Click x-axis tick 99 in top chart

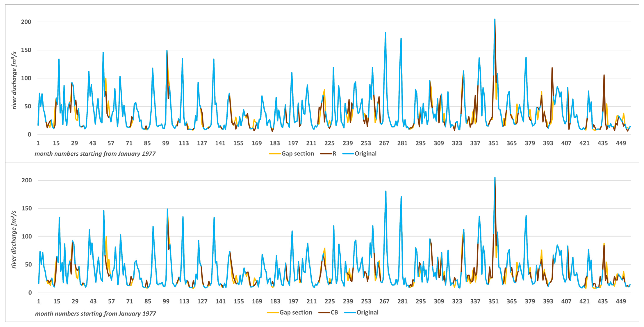pyautogui.click(x=165, y=143)
